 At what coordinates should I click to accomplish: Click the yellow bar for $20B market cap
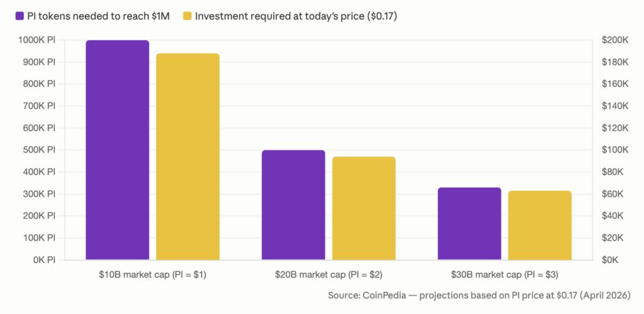(364, 208)
